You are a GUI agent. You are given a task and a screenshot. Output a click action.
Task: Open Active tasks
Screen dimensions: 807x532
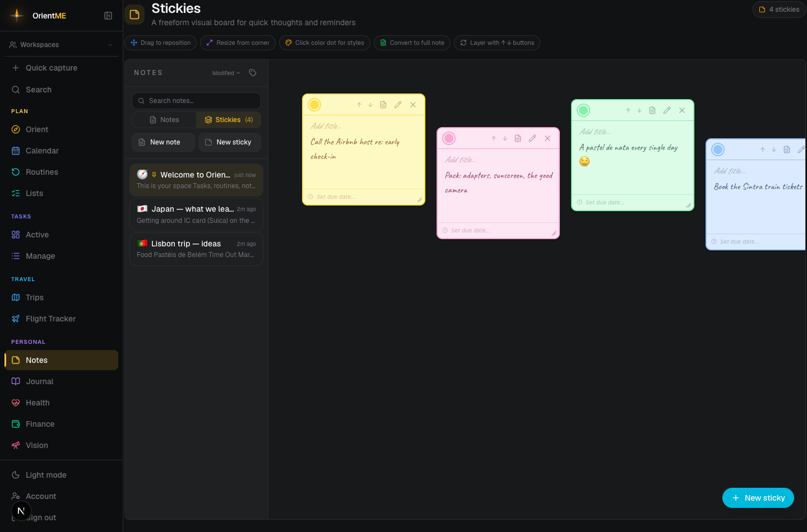61,235
